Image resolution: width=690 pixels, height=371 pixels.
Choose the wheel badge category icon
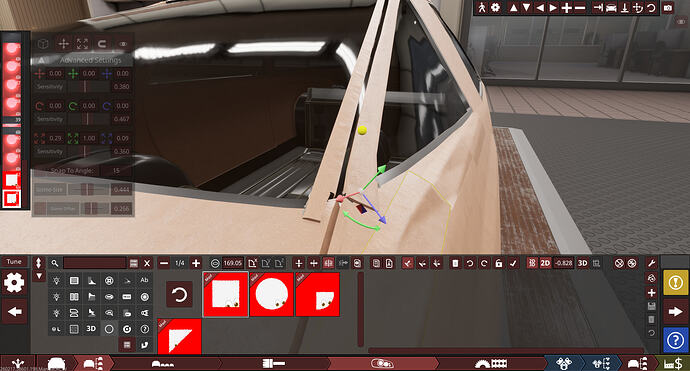109,280
